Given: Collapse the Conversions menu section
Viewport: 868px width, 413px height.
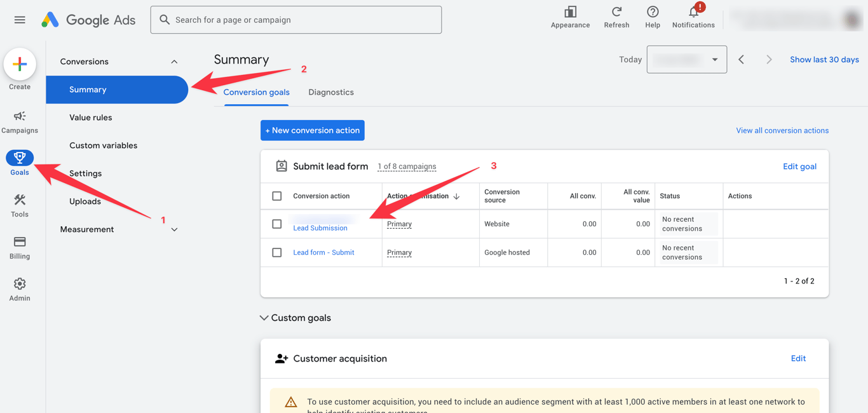Looking at the screenshot, I should point(174,62).
